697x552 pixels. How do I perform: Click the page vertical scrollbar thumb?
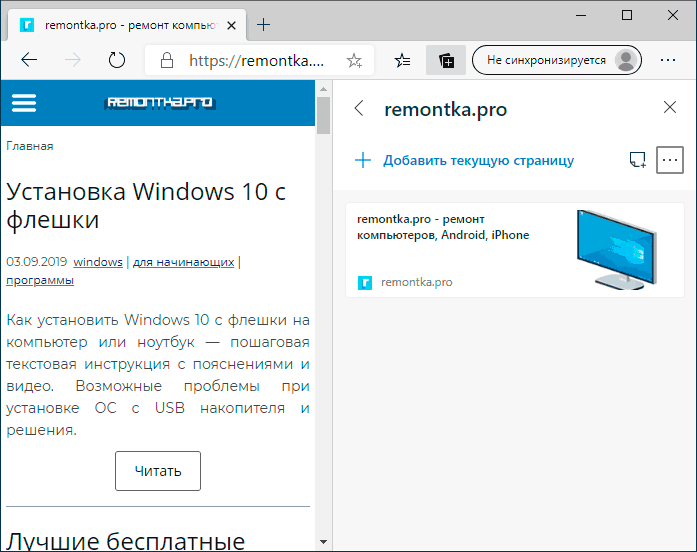pyautogui.click(x=324, y=115)
